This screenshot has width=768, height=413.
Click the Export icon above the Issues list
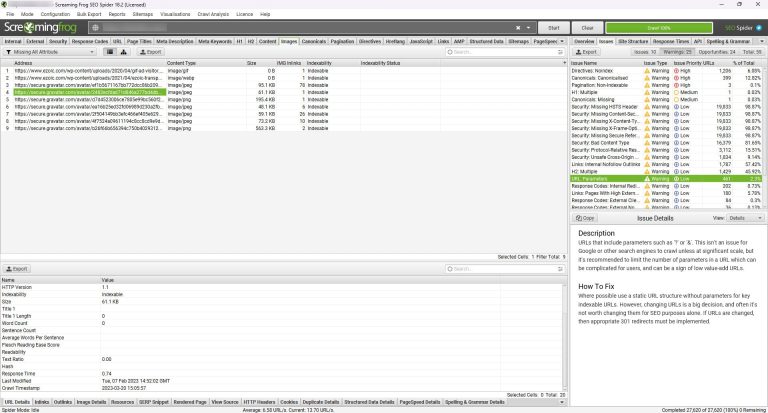pyautogui.click(x=588, y=51)
